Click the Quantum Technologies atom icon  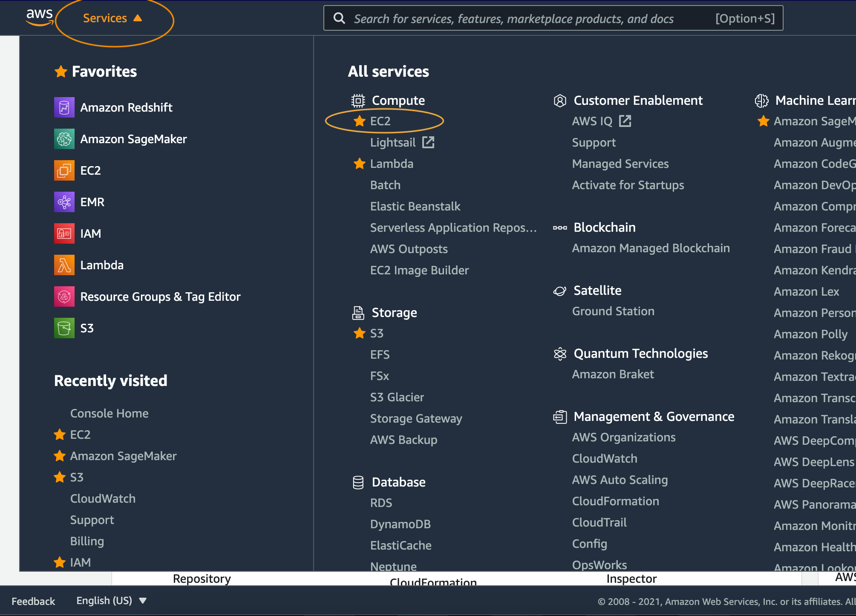point(560,354)
